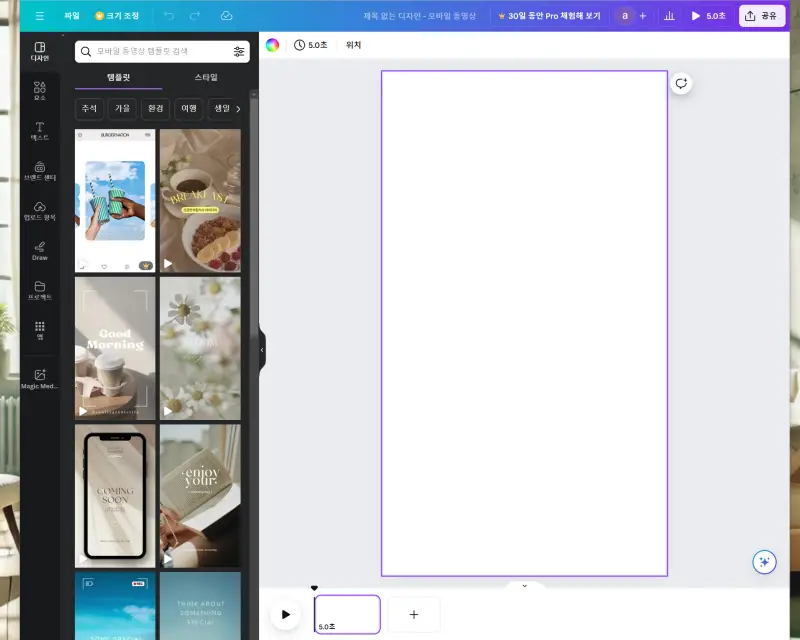The height and width of the screenshot is (640, 800).
Task: Select the 가을 category chip
Action: (122, 108)
